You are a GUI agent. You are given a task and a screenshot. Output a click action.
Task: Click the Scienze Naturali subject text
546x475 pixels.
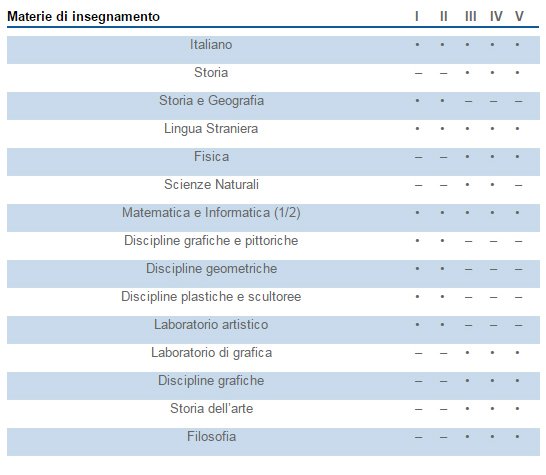[211, 185]
